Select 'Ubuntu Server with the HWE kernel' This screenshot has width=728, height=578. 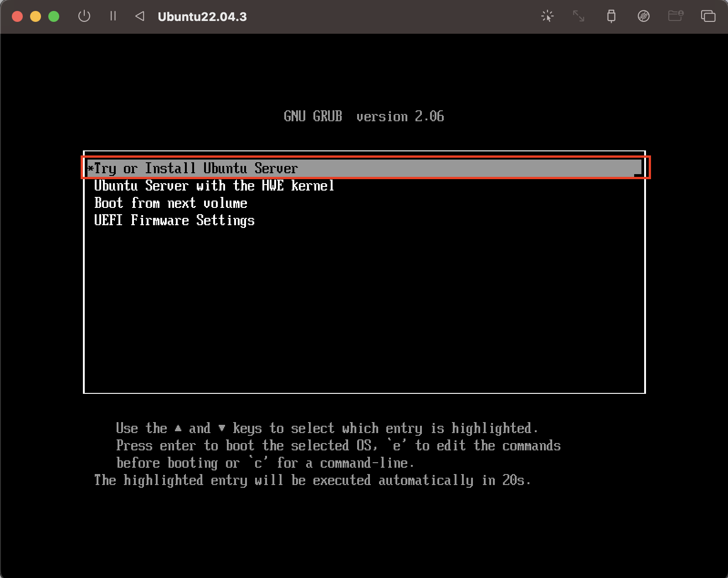pos(214,186)
